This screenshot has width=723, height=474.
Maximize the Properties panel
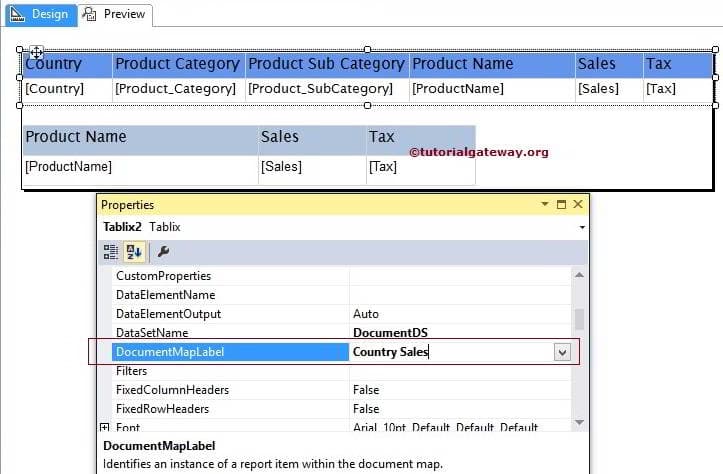(x=561, y=204)
